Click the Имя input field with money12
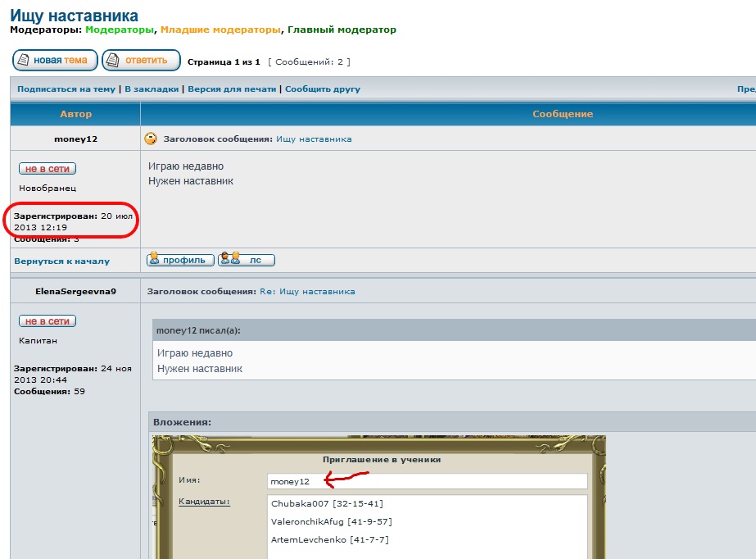Viewport: 756px width, 559px height. 427,481
